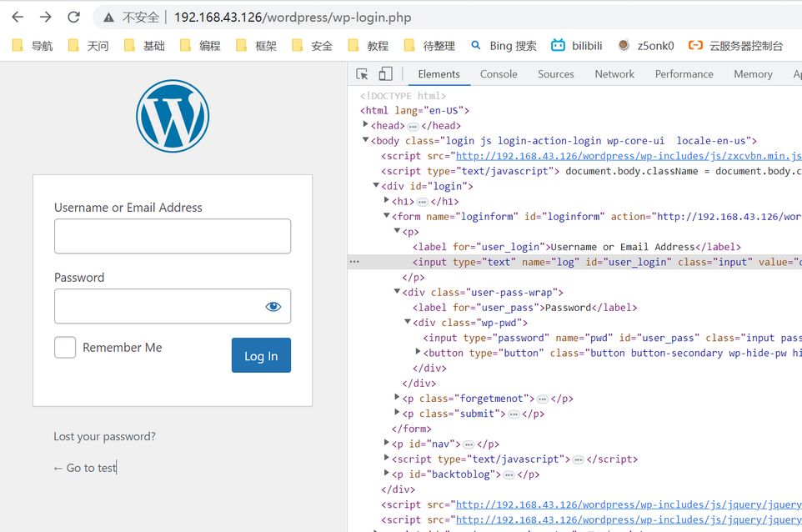The height and width of the screenshot is (532, 802).
Task: Open the 待整理 bookmark folder
Action: 429,46
